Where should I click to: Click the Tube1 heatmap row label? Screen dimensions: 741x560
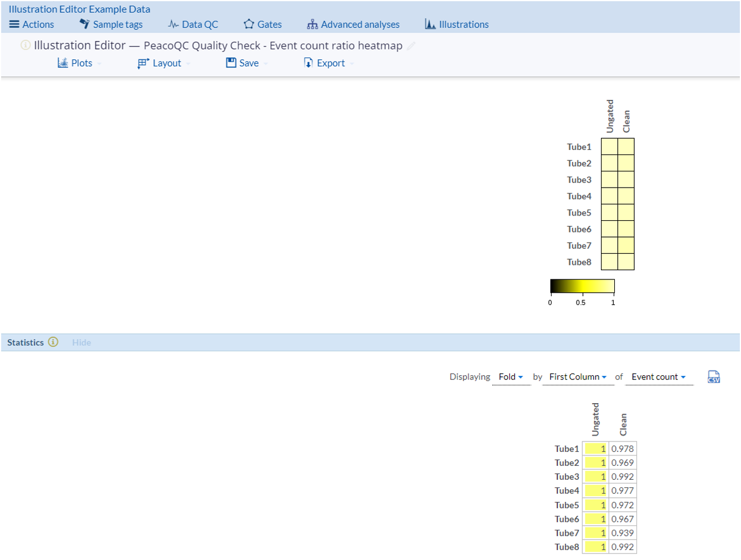pyautogui.click(x=579, y=147)
